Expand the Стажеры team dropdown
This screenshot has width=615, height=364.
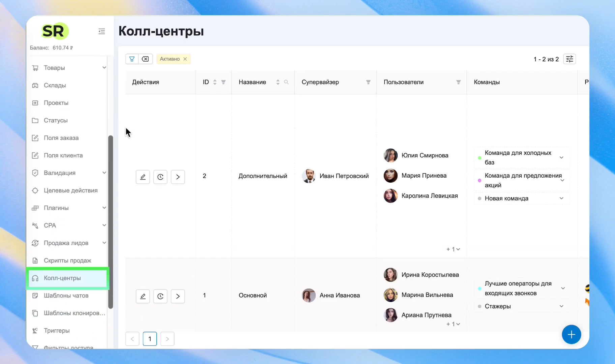[x=561, y=306]
